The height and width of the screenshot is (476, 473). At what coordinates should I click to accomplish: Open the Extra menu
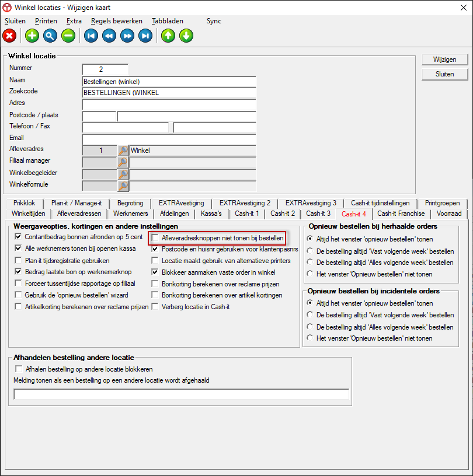click(74, 21)
